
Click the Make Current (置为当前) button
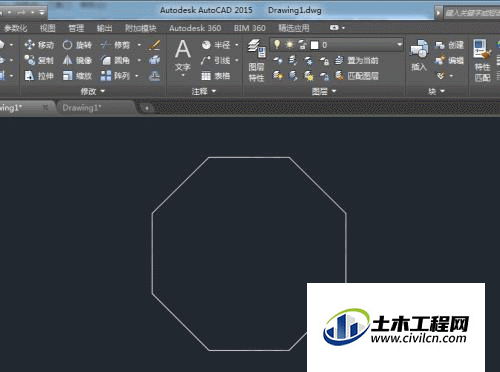click(x=357, y=60)
